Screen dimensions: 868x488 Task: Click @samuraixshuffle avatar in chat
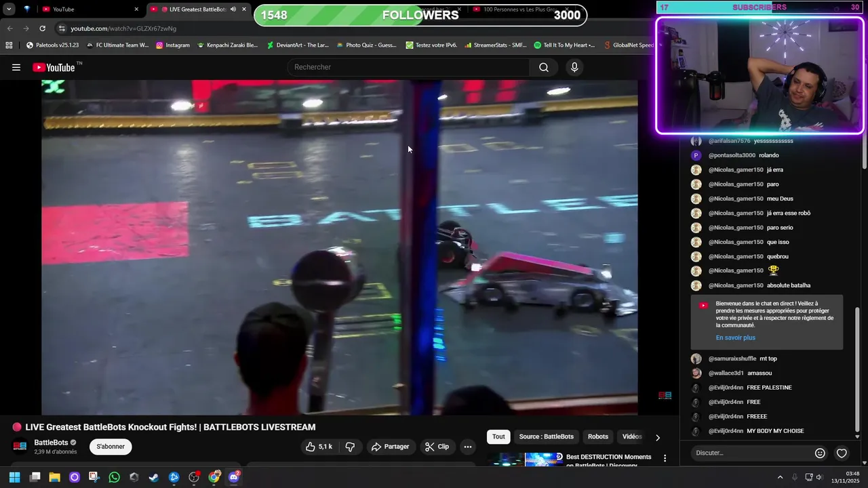(x=696, y=359)
